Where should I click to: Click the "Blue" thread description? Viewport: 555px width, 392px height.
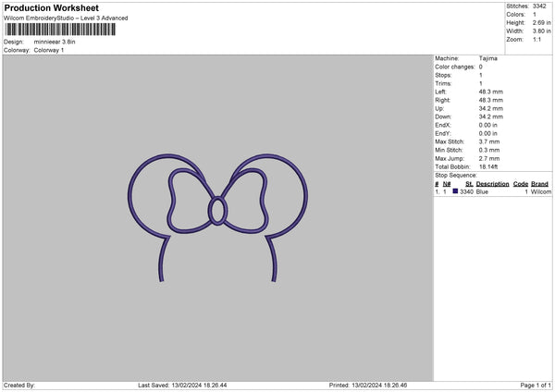(x=482, y=191)
